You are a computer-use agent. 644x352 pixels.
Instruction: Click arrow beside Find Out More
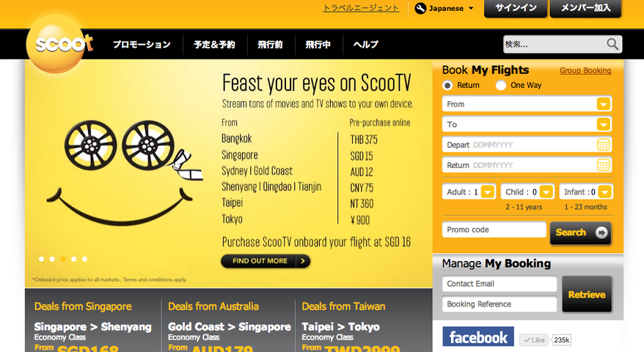pyautogui.click(x=303, y=261)
